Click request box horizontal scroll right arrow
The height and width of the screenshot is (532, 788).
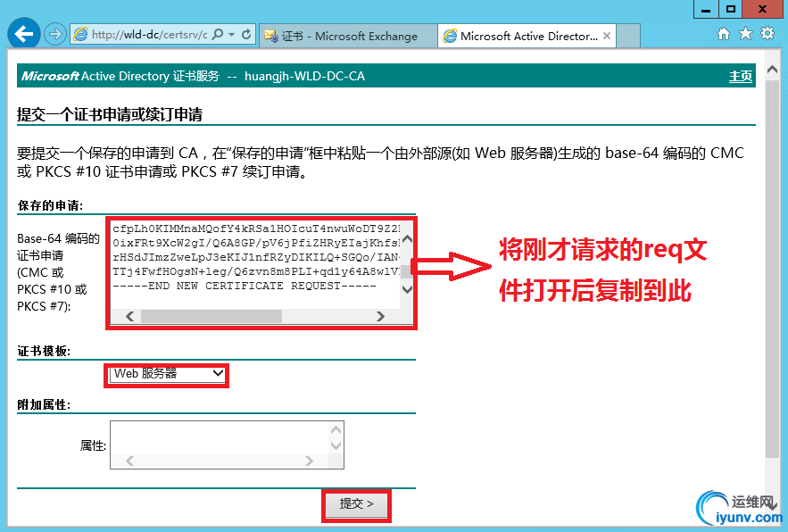pos(380,316)
